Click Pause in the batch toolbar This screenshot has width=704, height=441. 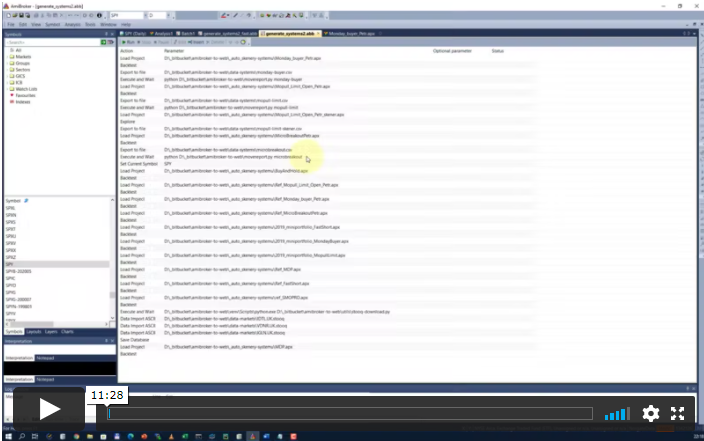(162, 42)
